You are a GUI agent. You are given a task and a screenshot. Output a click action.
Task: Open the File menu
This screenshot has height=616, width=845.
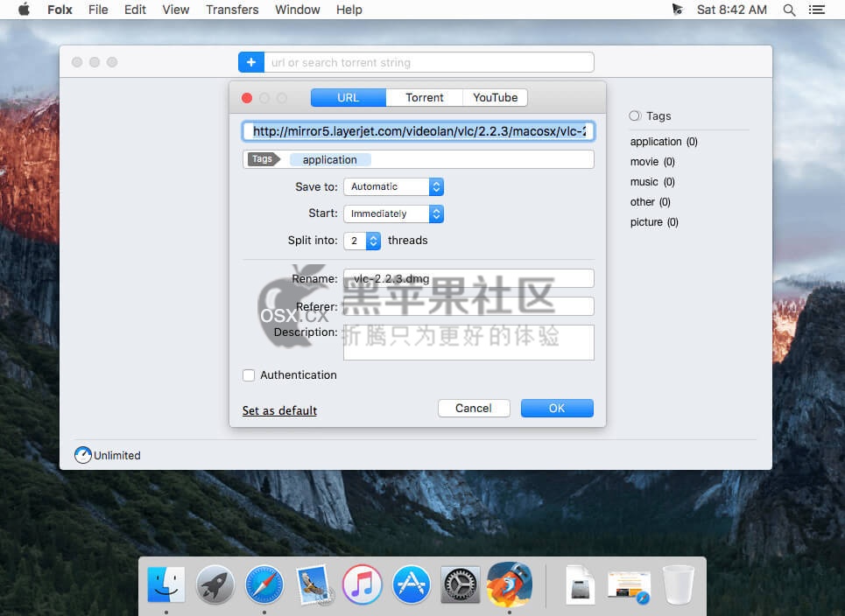coord(98,10)
